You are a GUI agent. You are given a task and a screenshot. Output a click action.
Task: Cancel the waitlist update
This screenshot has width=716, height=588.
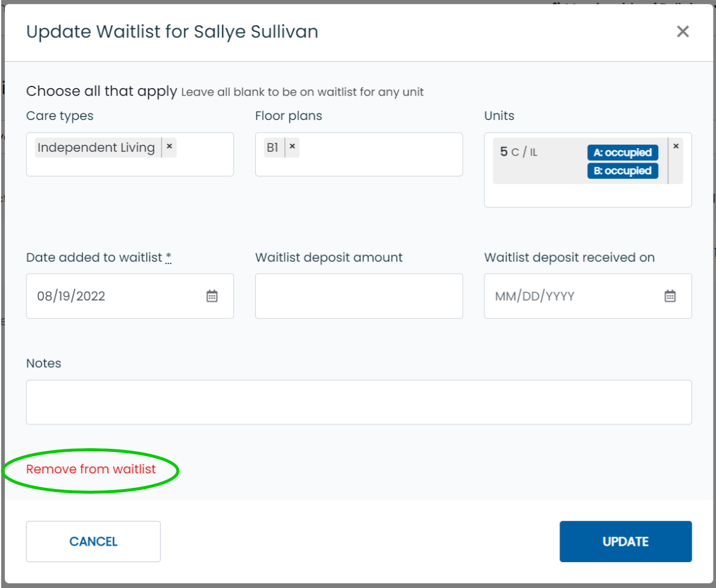click(93, 541)
